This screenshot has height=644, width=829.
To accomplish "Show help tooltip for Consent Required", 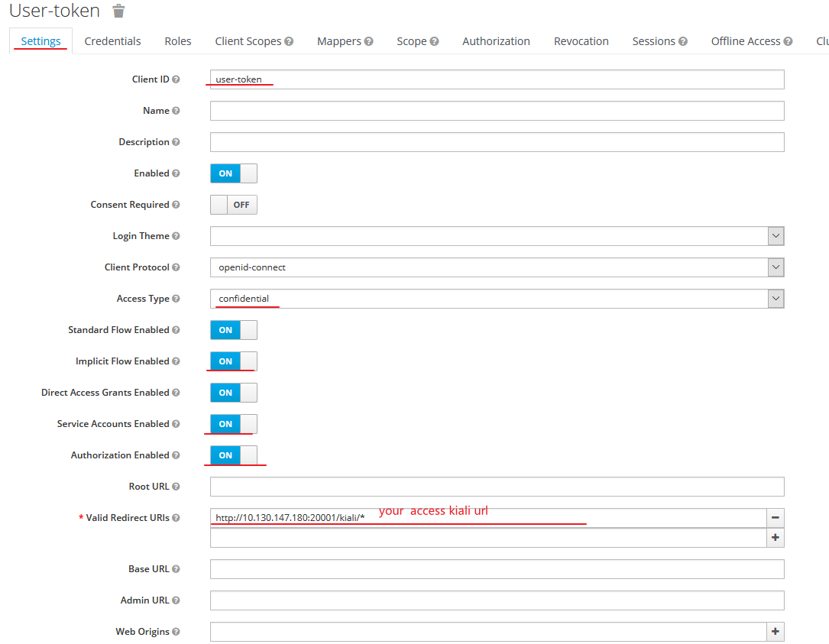I will click(x=176, y=205).
